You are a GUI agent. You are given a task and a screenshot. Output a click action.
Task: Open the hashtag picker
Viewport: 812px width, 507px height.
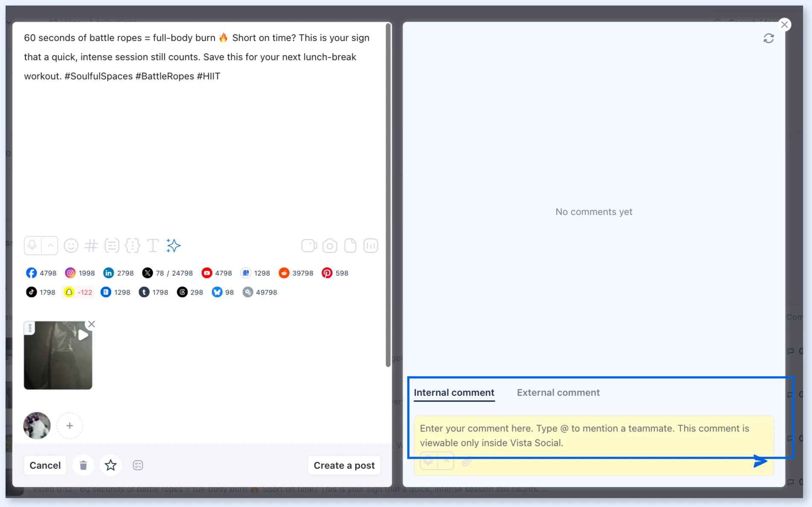point(91,246)
